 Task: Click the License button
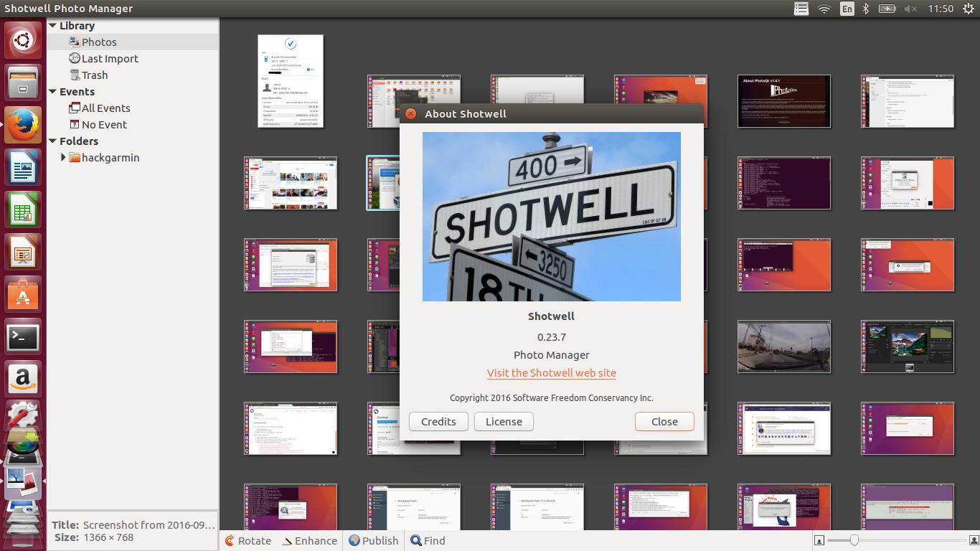click(x=504, y=422)
